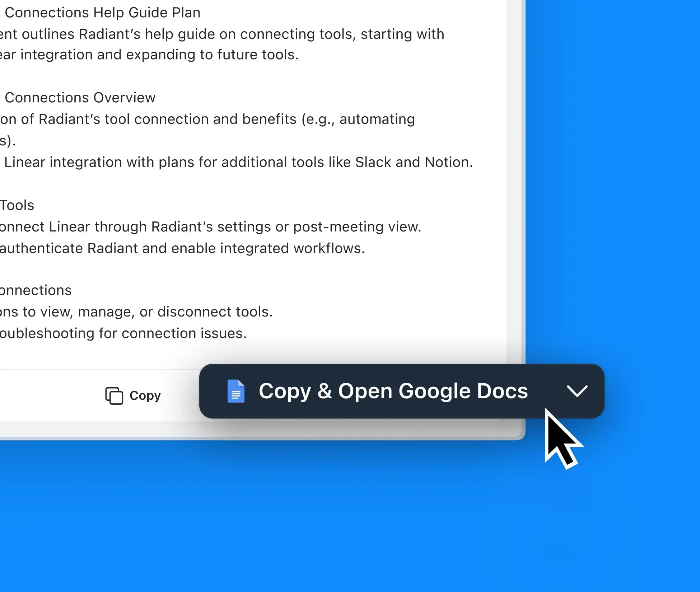The image size is (700, 592).
Task: Click the Copy icon with overlapping squares
Action: [114, 395]
